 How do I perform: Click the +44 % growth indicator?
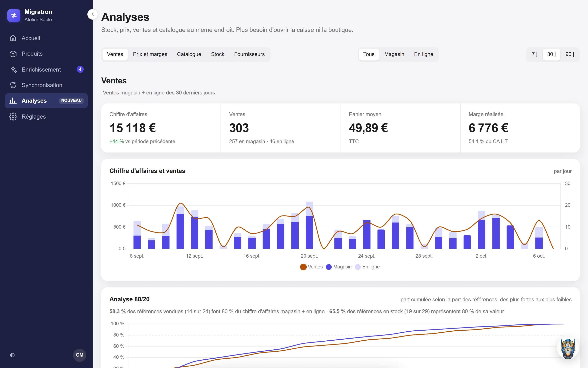[x=117, y=141]
